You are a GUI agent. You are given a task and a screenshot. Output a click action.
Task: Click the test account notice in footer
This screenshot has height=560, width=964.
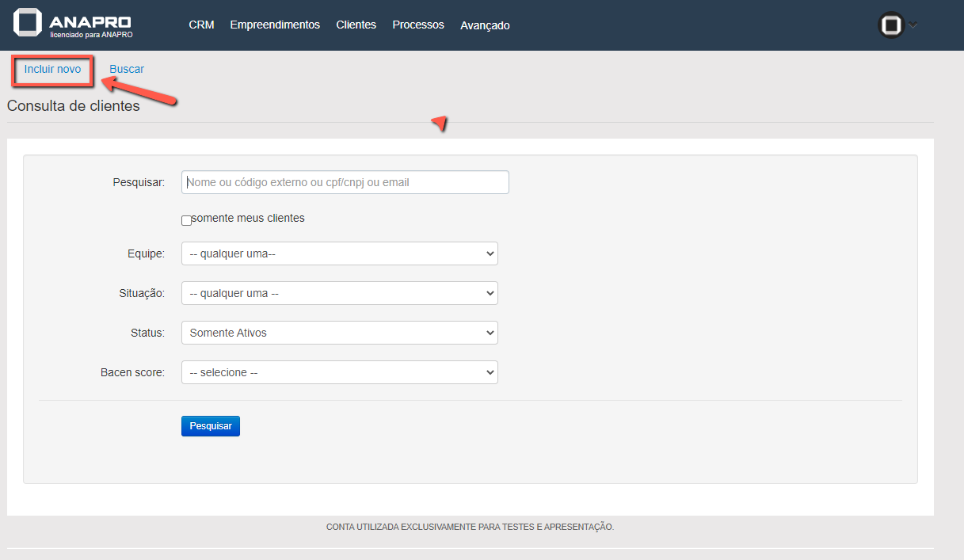[470, 527]
